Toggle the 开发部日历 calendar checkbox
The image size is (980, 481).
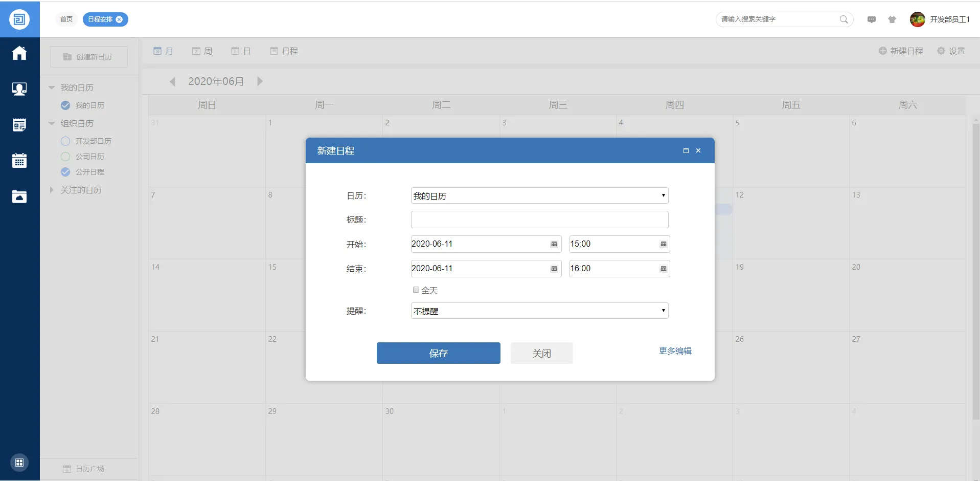[65, 141]
